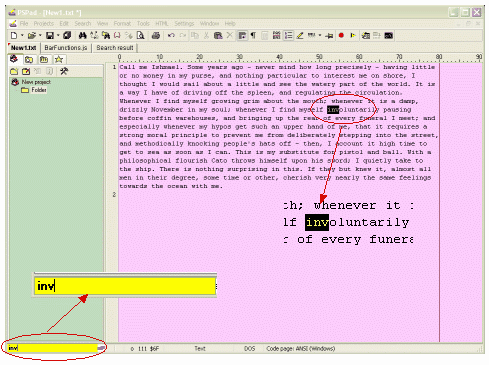Open the Help menu
This screenshot has height=365, width=489.
click(x=230, y=23)
